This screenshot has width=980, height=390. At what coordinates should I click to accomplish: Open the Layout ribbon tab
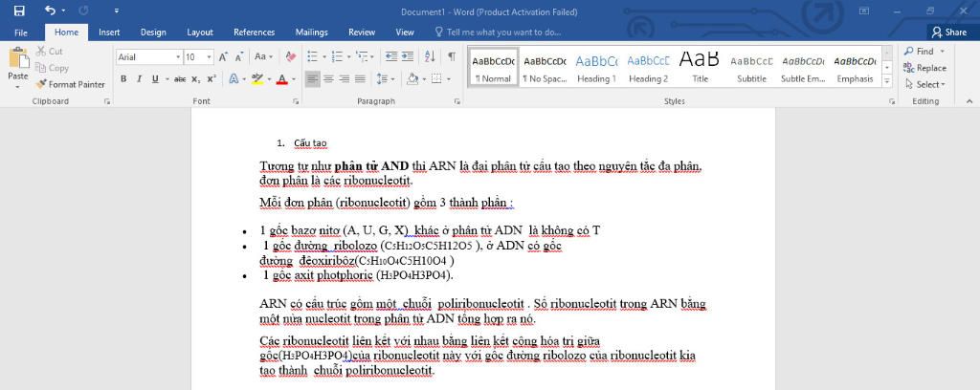(200, 32)
